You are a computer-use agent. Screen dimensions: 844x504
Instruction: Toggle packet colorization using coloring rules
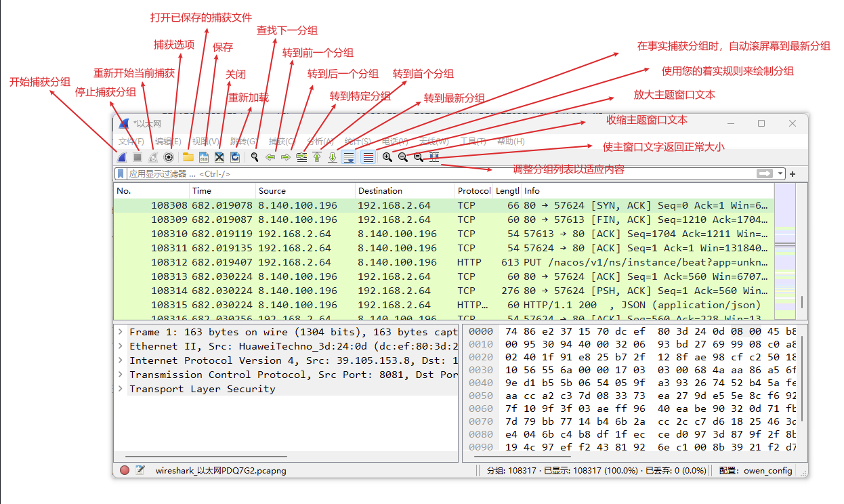point(368,157)
